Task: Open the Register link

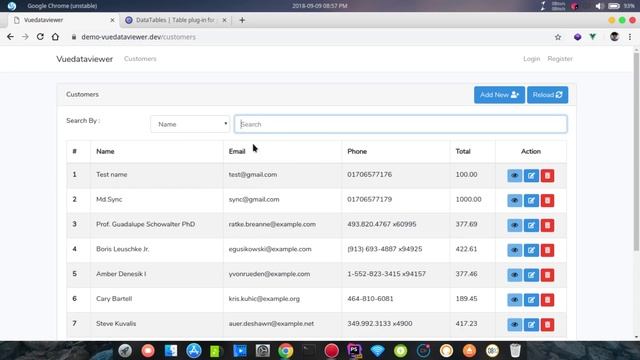Action: tap(560, 59)
